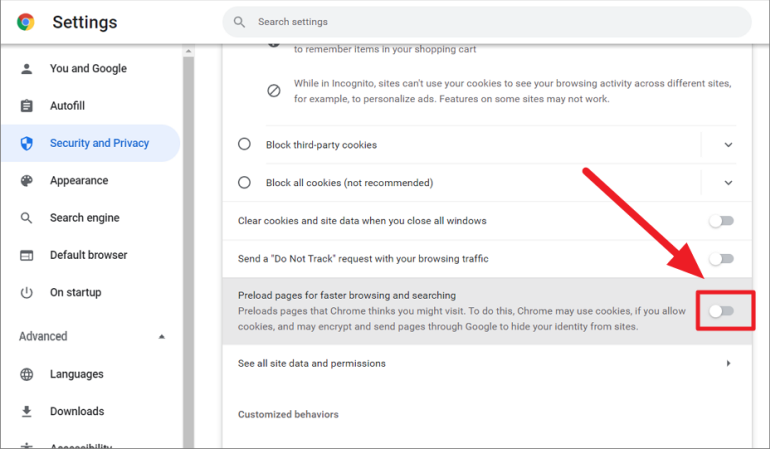This screenshot has width=770, height=449.
Task: Click Clear cookies and site data label
Action: click(362, 221)
